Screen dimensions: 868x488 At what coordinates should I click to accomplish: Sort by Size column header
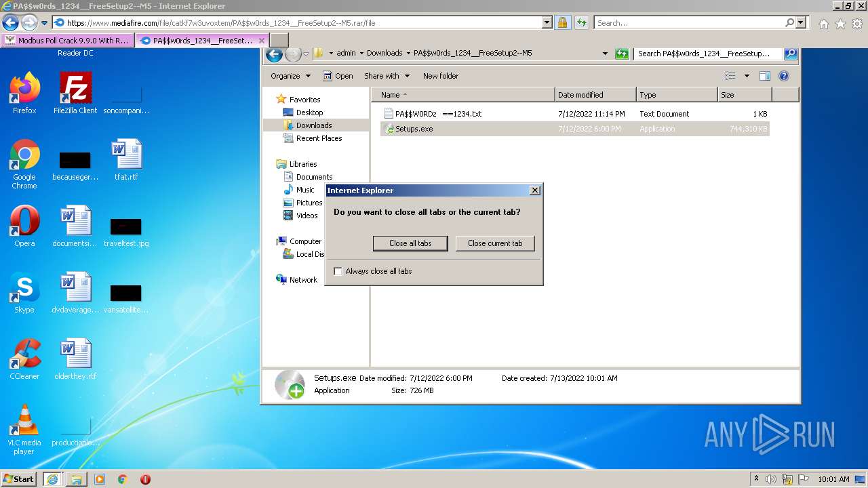click(x=745, y=95)
